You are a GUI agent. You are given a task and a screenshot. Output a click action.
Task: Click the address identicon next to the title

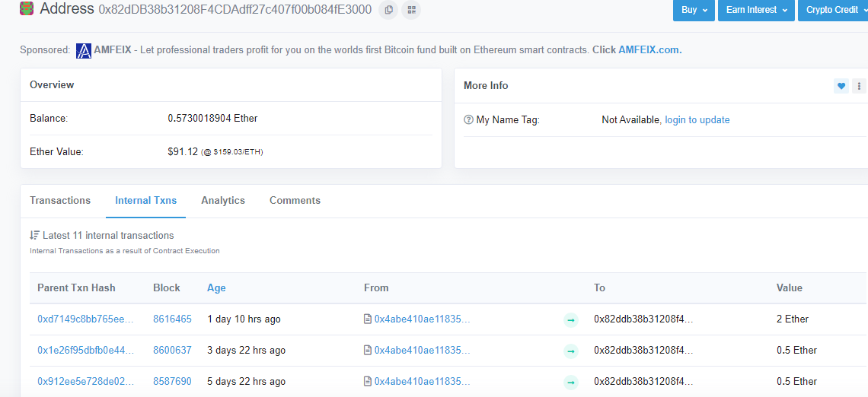pyautogui.click(x=27, y=9)
